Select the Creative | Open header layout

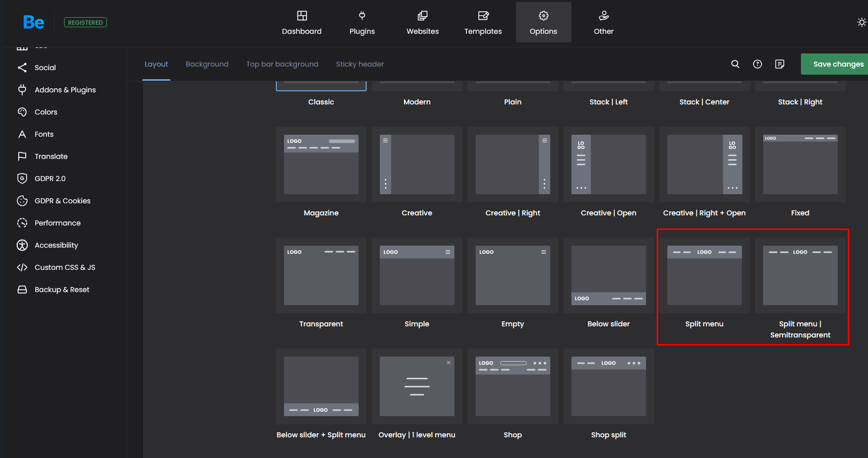click(609, 164)
